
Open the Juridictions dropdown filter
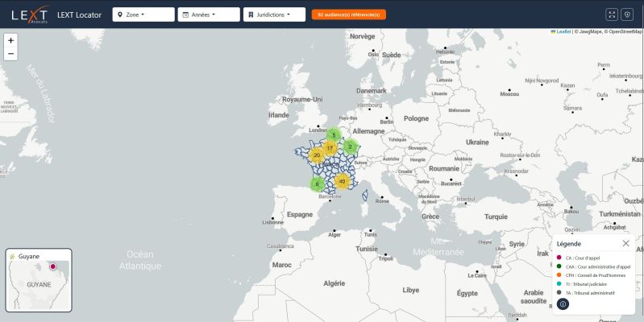274,14
